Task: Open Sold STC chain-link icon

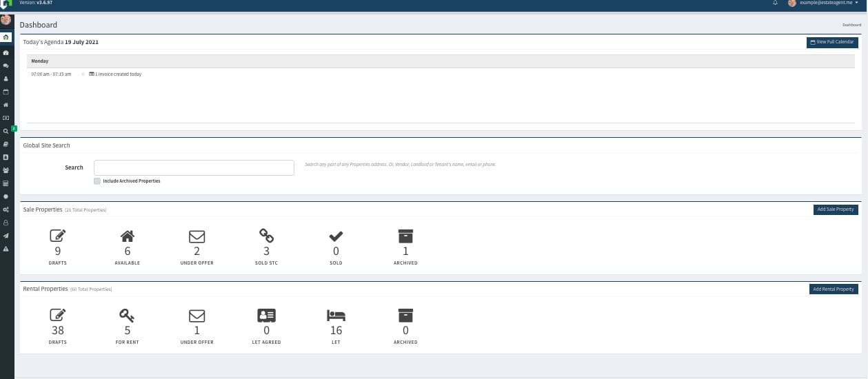Action: pos(266,236)
